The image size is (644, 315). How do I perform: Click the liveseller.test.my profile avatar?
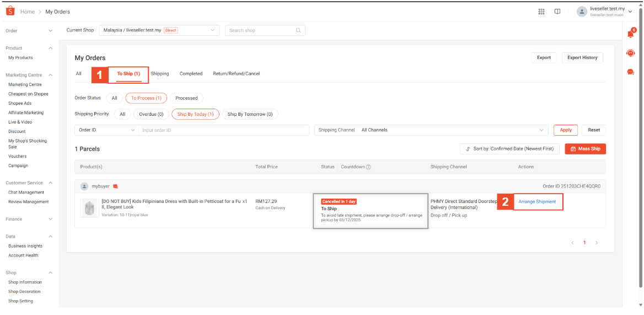coord(582,12)
